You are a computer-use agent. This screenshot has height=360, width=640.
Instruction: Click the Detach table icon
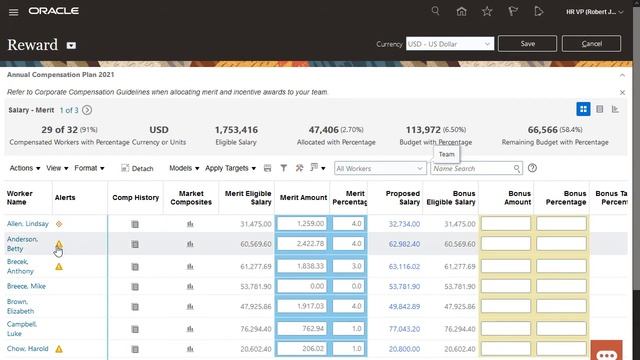(x=125, y=168)
